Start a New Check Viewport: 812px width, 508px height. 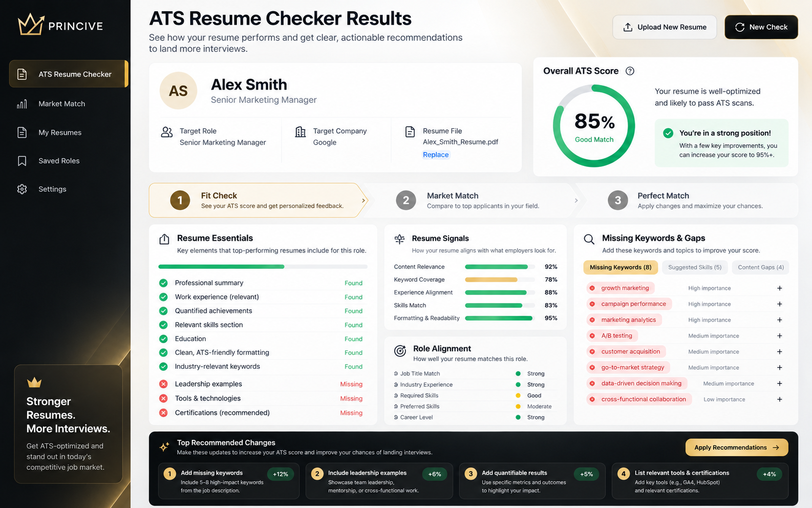click(x=761, y=27)
